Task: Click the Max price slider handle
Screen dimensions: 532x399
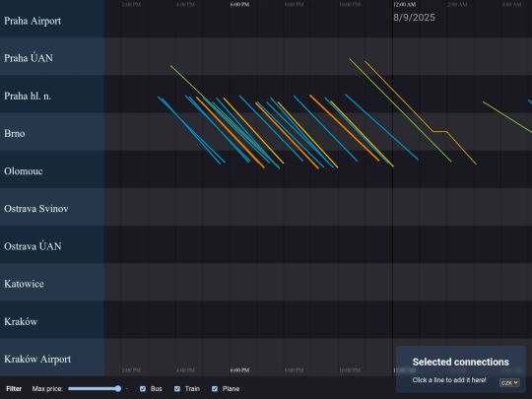Action: point(118,389)
